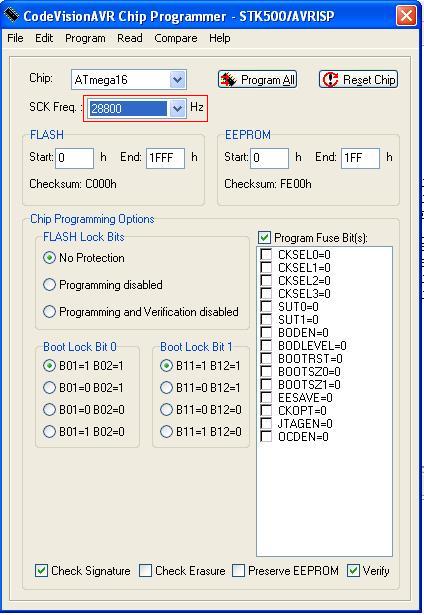
Task: Select B01=0 B02=1 radio button
Action: (49, 388)
